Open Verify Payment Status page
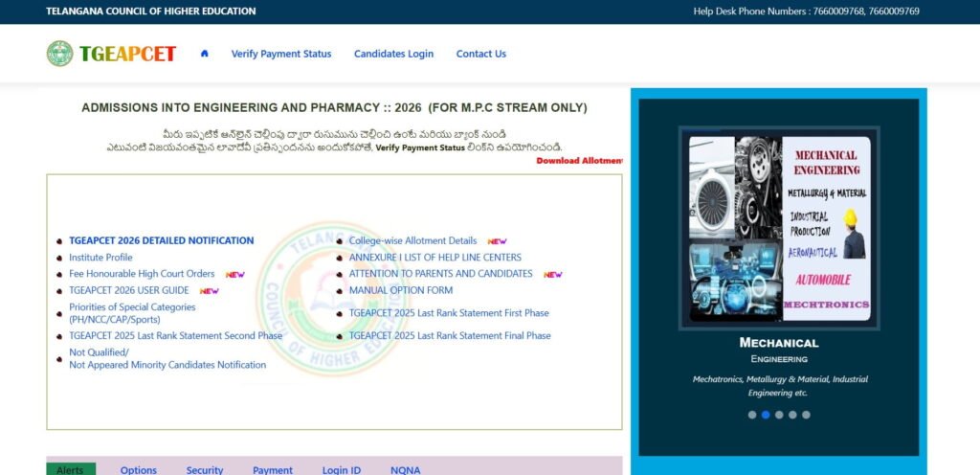This screenshot has height=475, width=980. pyautogui.click(x=281, y=54)
